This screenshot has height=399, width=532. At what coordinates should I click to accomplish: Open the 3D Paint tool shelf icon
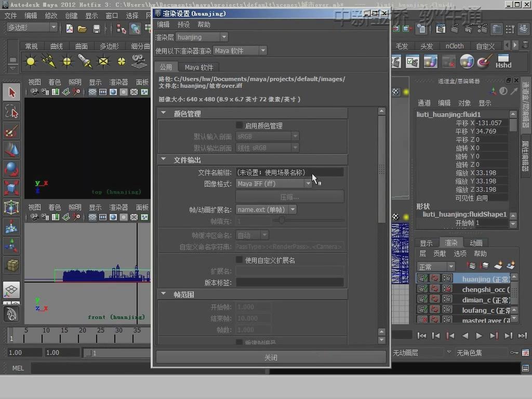click(x=485, y=61)
